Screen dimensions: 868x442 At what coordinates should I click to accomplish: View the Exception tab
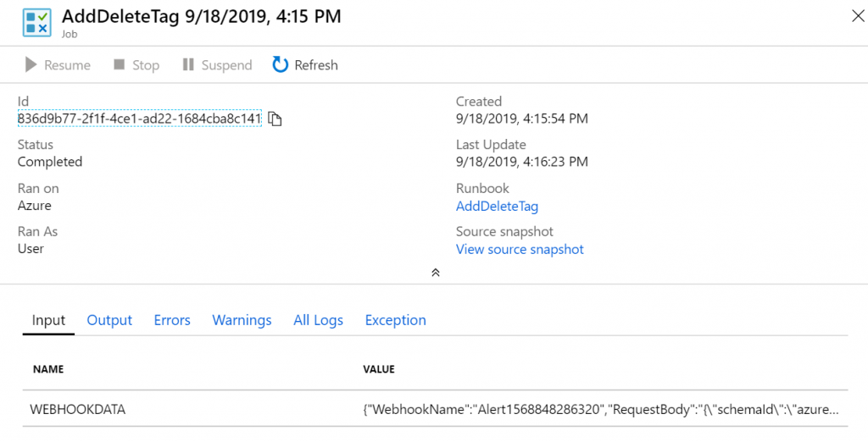click(396, 320)
